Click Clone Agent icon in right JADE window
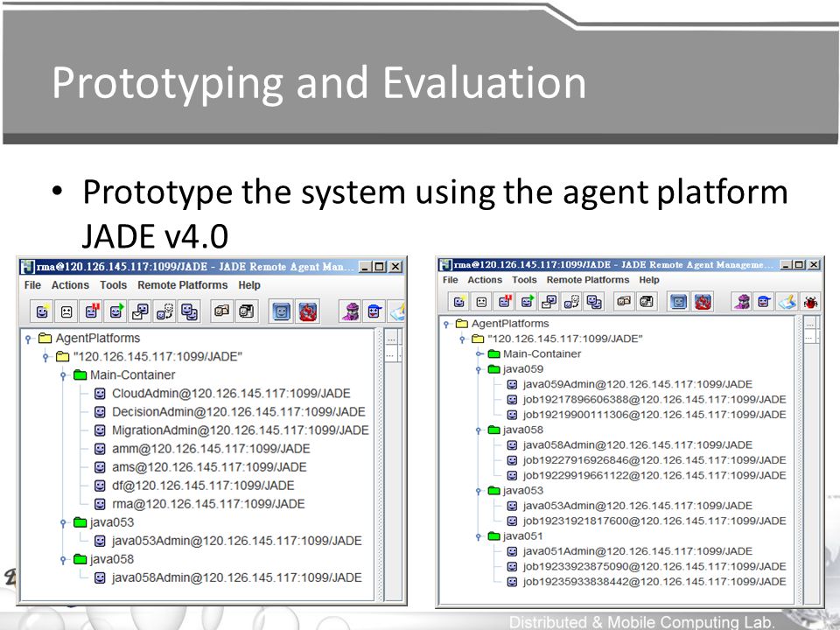The width and height of the screenshot is (840, 630). pyautogui.click(x=594, y=302)
